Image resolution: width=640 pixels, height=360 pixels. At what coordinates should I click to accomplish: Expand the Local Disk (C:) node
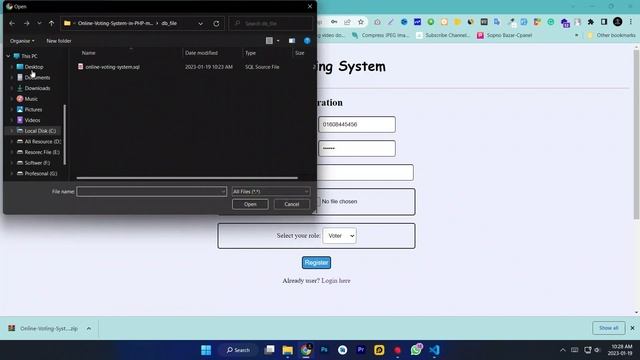11,131
